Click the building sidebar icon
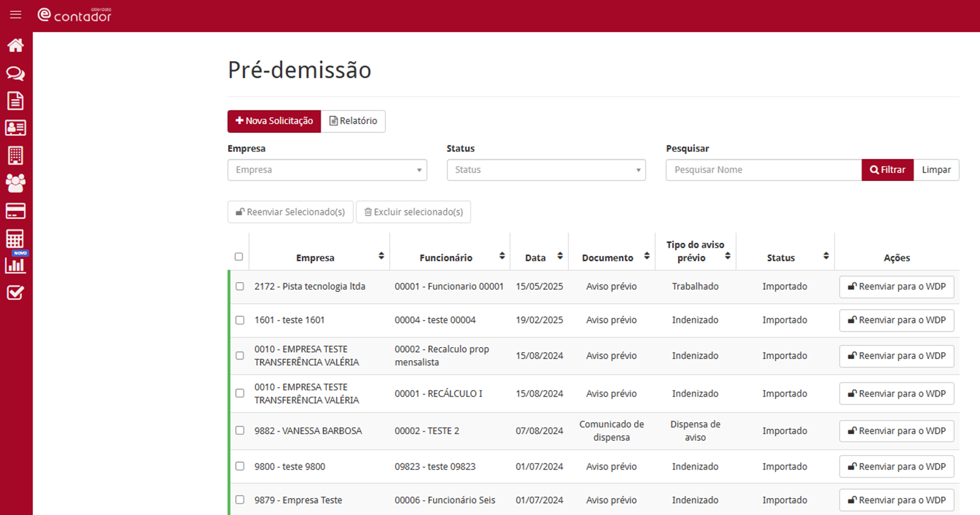980x515 pixels. pos(15,155)
